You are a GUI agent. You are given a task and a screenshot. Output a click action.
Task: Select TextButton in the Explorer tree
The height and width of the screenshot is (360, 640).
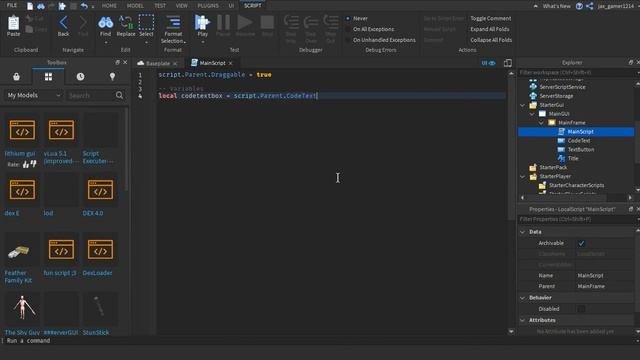click(x=581, y=149)
